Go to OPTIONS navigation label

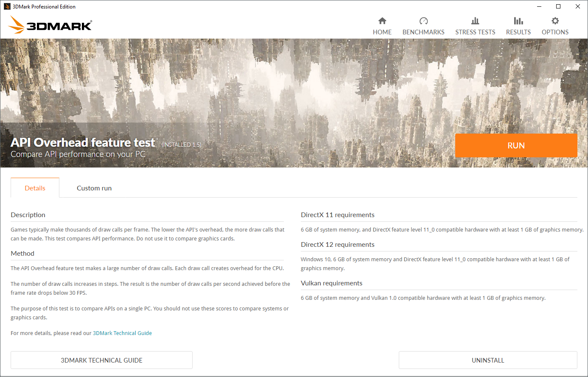[x=555, y=32]
